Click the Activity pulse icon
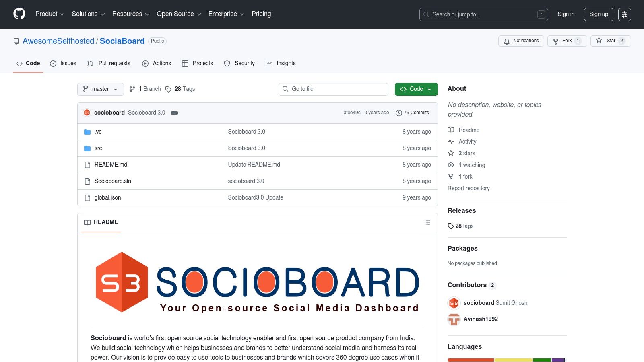The image size is (644, 362). 451,142
